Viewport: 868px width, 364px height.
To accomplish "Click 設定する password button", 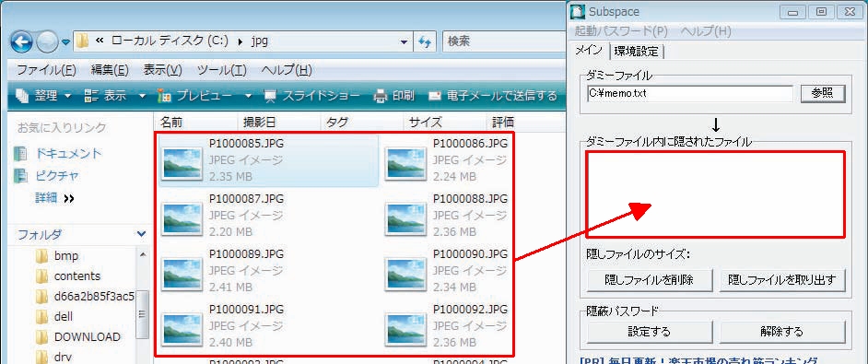I will (x=649, y=332).
